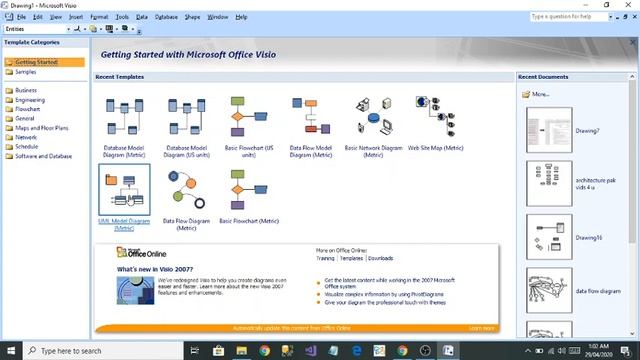Select Basic Flowchart (US units) template icon
The image size is (640, 360).
click(249, 117)
